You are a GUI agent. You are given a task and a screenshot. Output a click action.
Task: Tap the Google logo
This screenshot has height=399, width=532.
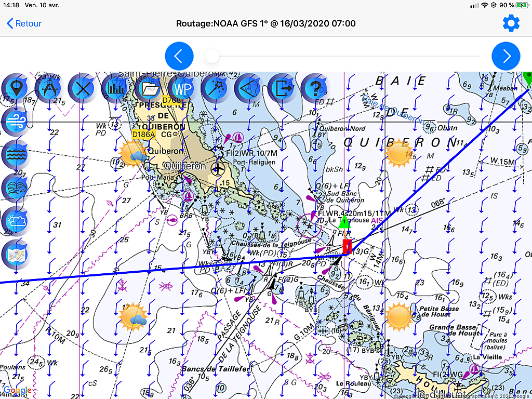click(x=18, y=391)
